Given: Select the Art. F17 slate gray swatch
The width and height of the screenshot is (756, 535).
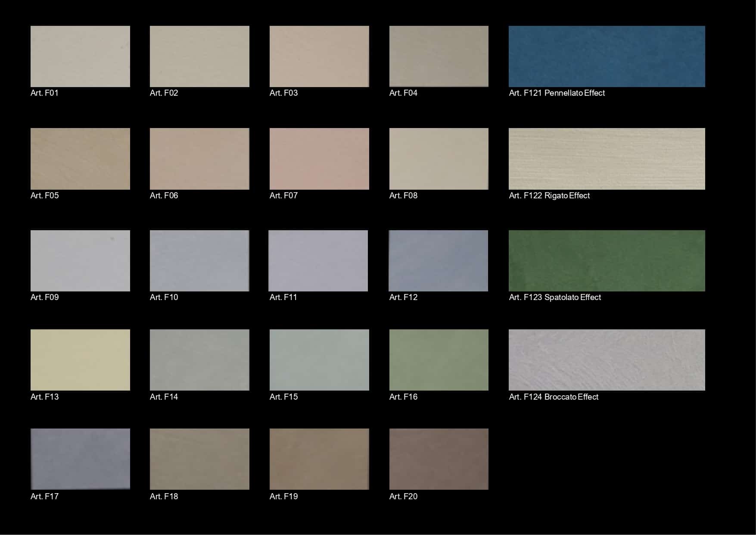Looking at the screenshot, I should tap(80, 459).
